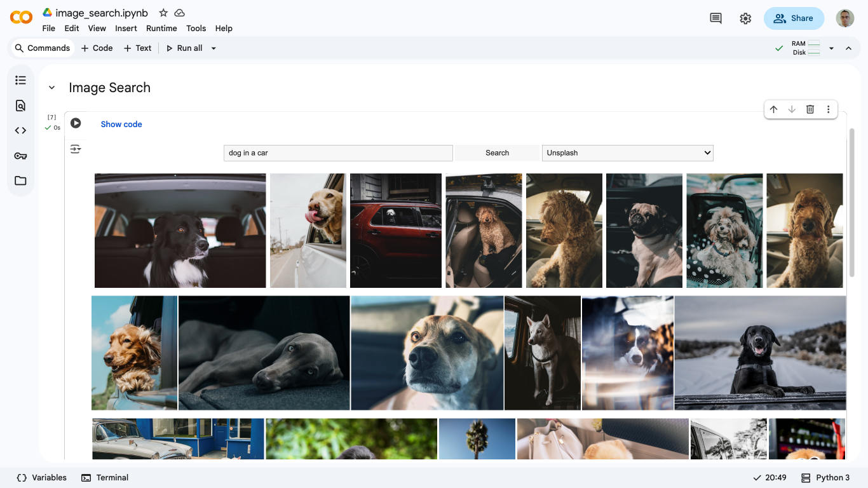Open the Terminal from the status bar
868x488 pixels.
pyautogui.click(x=105, y=477)
